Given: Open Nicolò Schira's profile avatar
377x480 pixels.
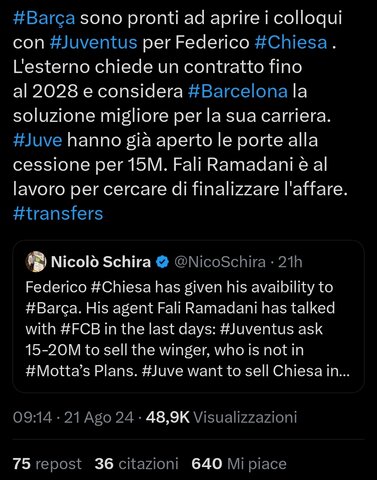Looking at the screenshot, I should coord(36,262).
